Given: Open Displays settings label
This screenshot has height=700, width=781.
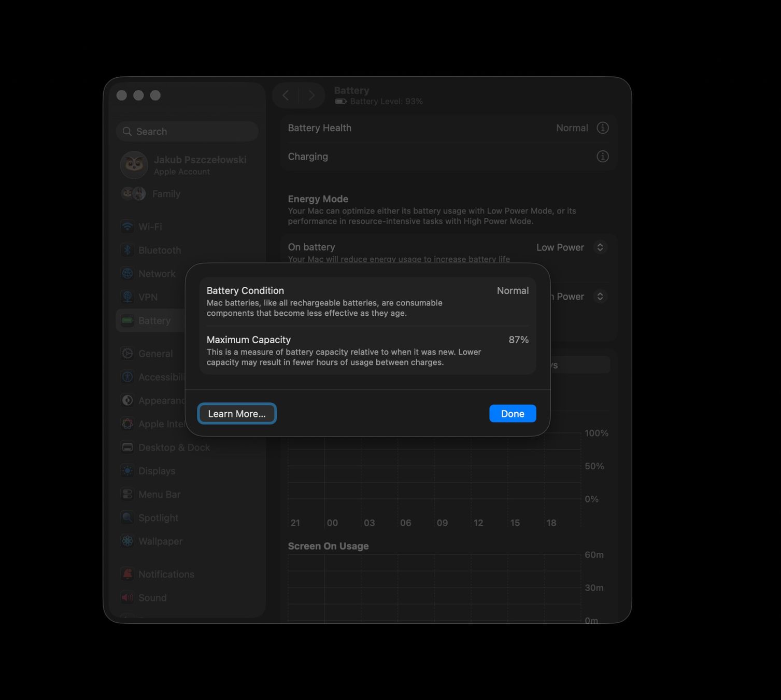Looking at the screenshot, I should 157,471.
